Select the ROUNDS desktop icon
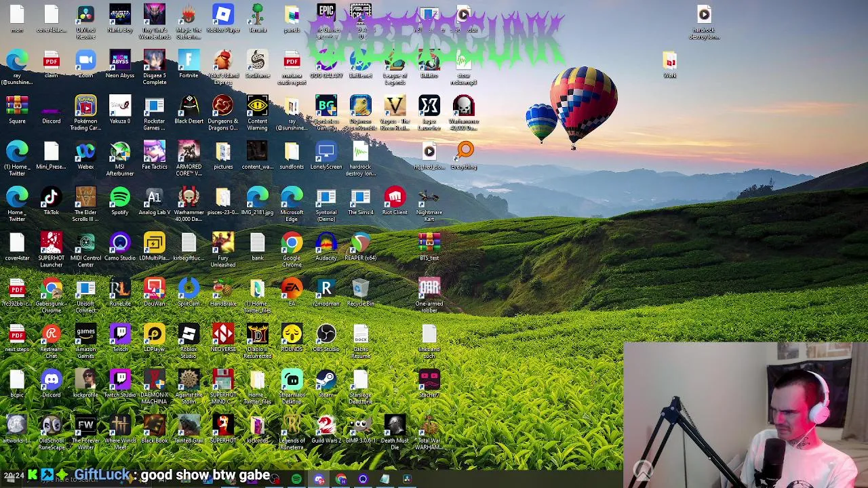 click(x=292, y=338)
